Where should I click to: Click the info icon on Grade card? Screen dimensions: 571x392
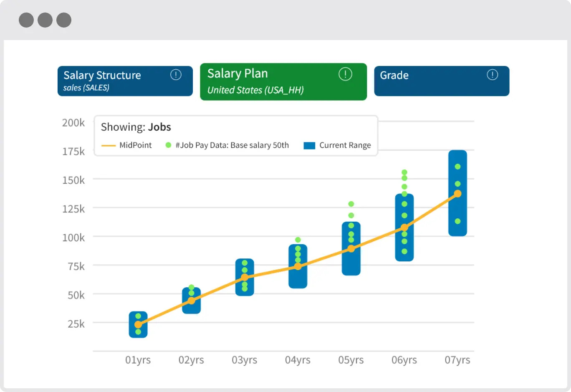492,75
